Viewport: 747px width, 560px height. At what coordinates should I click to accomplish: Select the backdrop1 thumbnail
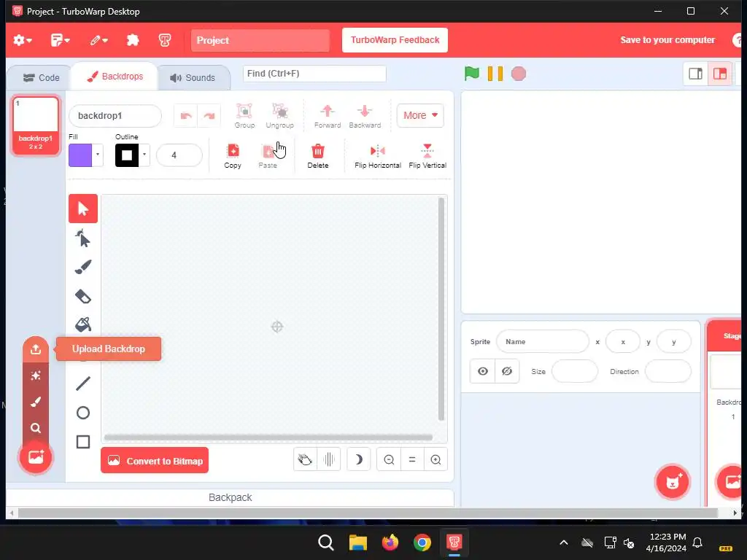pyautogui.click(x=36, y=125)
